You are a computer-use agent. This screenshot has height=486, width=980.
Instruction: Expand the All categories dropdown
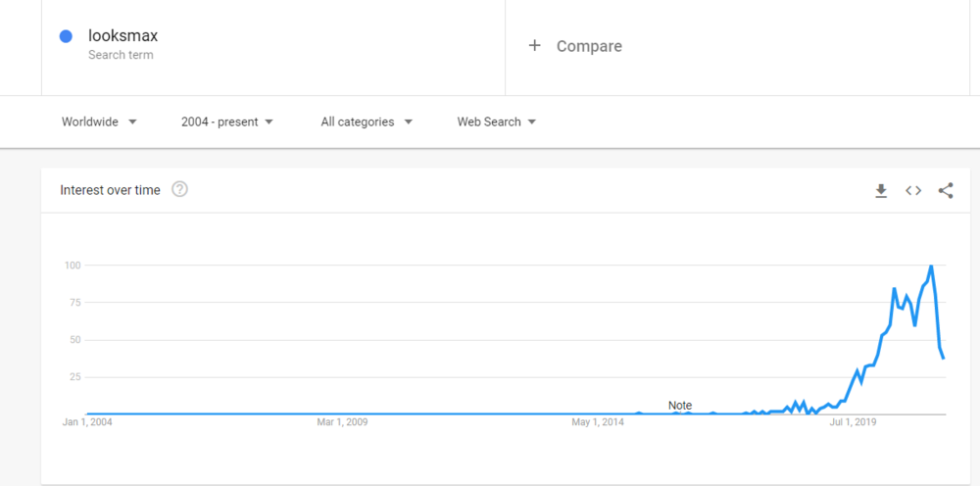[367, 122]
